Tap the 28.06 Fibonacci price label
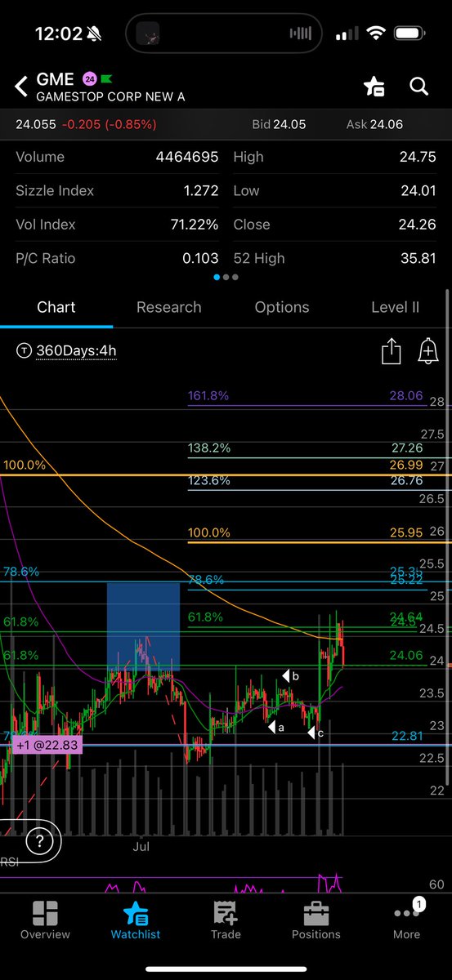452x980 pixels. coord(406,396)
